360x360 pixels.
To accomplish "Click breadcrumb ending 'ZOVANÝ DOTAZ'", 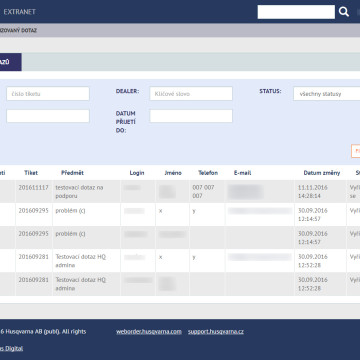I will click(x=18, y=30).
